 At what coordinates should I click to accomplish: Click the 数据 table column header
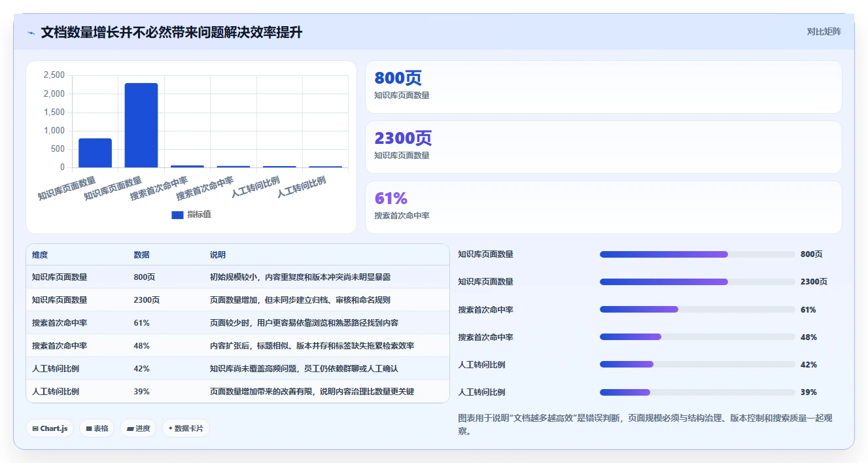click(141, 255)
